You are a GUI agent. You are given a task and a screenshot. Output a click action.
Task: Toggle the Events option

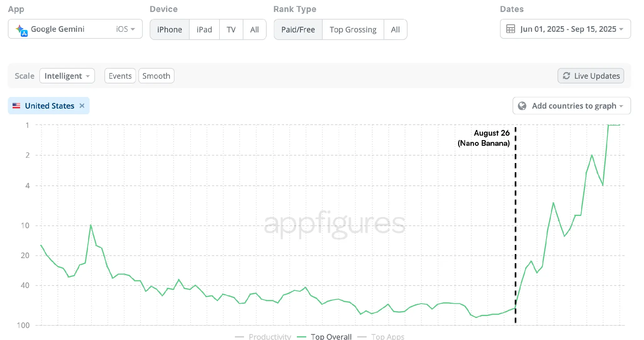click(x=120, y=76)
